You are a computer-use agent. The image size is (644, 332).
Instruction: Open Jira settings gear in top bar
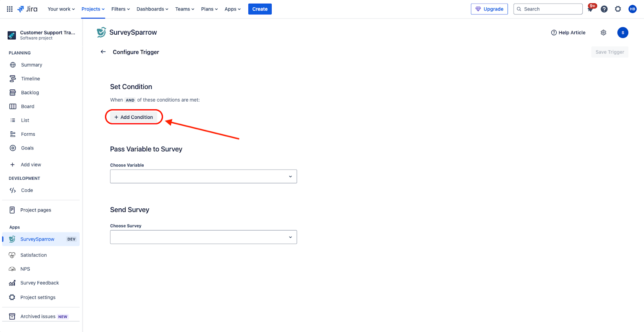click(618, 9)
